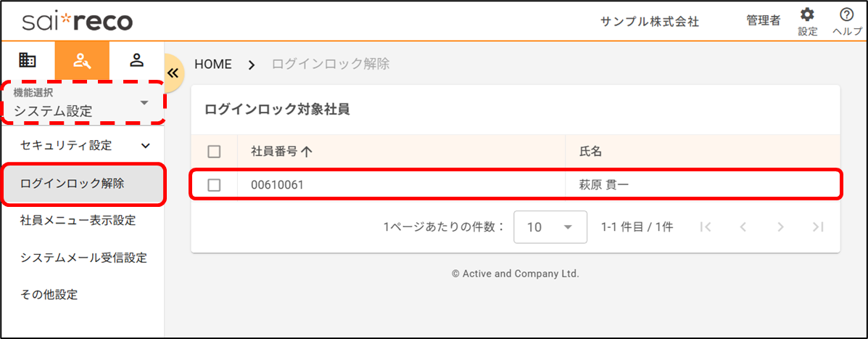Click the building company icon tab
This screenshot has width=868, height=339.
(28, 60)
